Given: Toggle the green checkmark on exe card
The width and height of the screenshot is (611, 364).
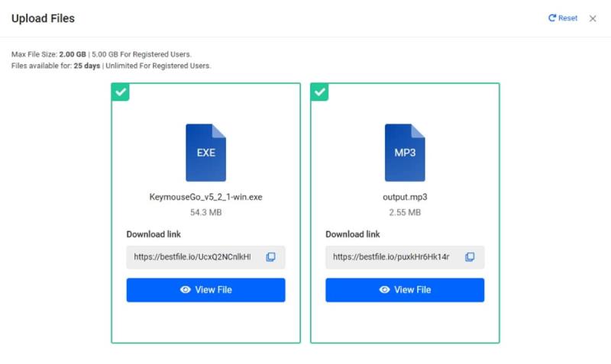Looking at the screenshot, I should click(x=121, y=92).
